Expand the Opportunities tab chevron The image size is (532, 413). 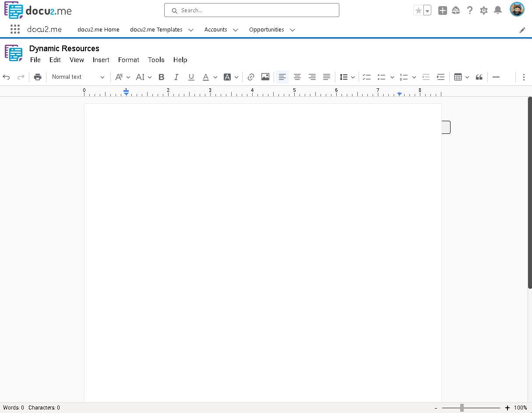tap(292, 30)
